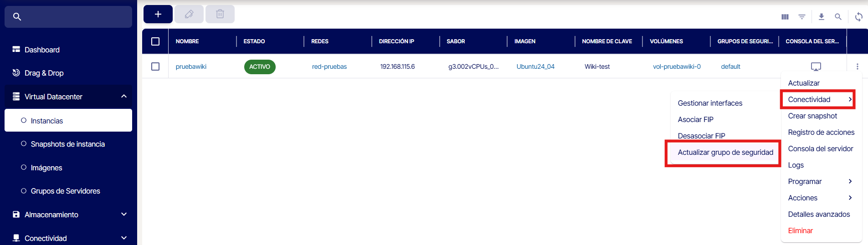Click the add new instance plus button

point(158,14)
